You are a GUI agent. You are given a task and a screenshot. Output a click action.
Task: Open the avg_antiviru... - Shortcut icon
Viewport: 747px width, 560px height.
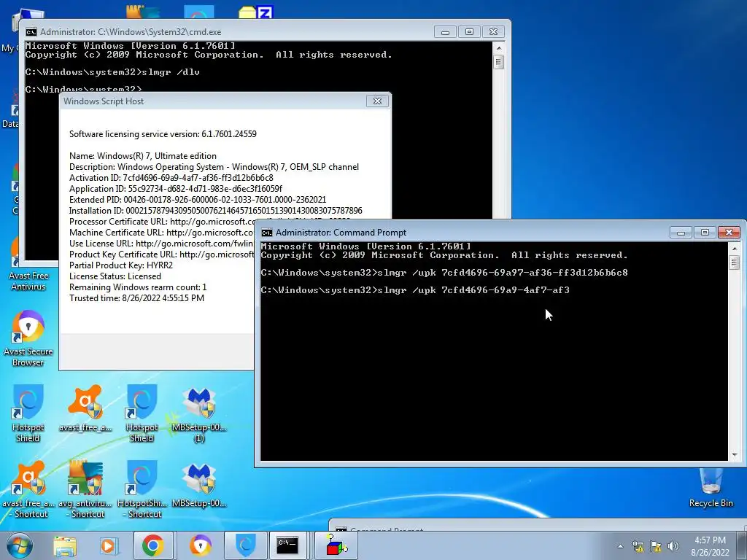(85, 489)
